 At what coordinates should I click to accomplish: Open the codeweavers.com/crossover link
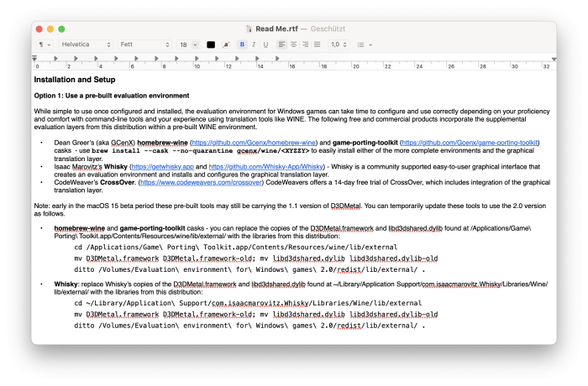[201, 182]
